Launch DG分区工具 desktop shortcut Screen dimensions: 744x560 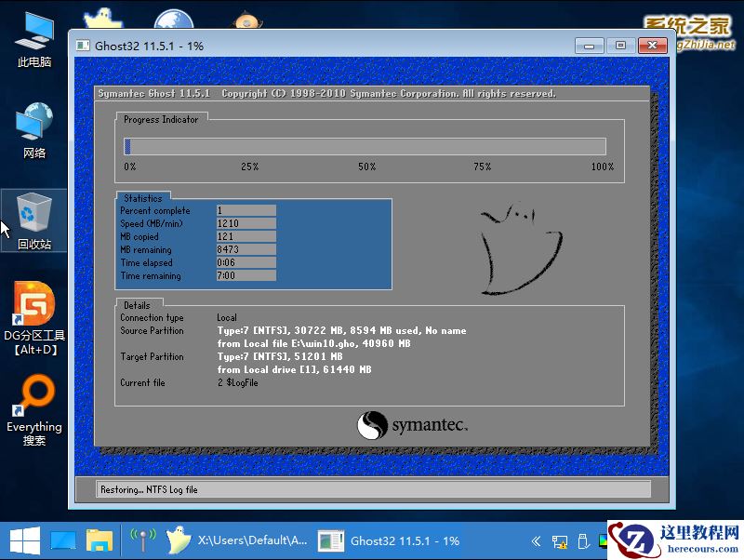34,318
